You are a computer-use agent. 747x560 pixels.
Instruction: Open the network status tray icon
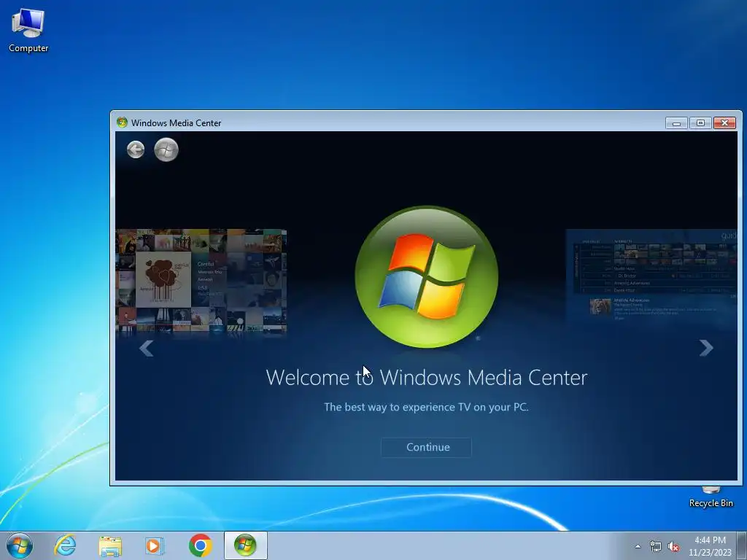point(656,547)
